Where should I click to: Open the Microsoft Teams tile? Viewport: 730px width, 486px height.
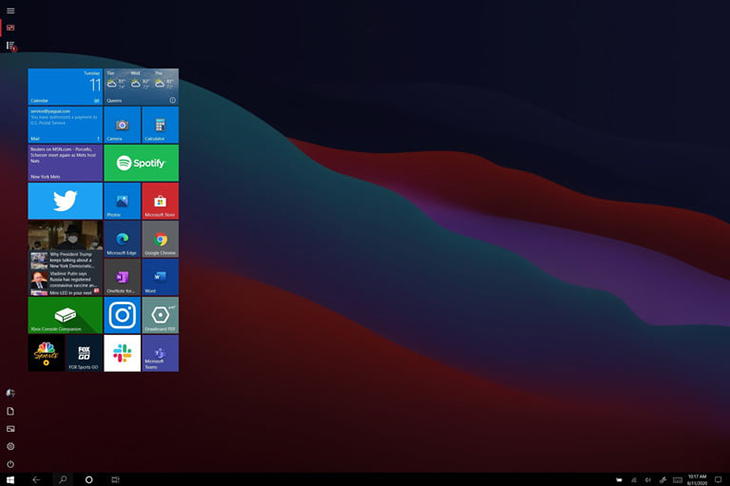coord(160,353)
